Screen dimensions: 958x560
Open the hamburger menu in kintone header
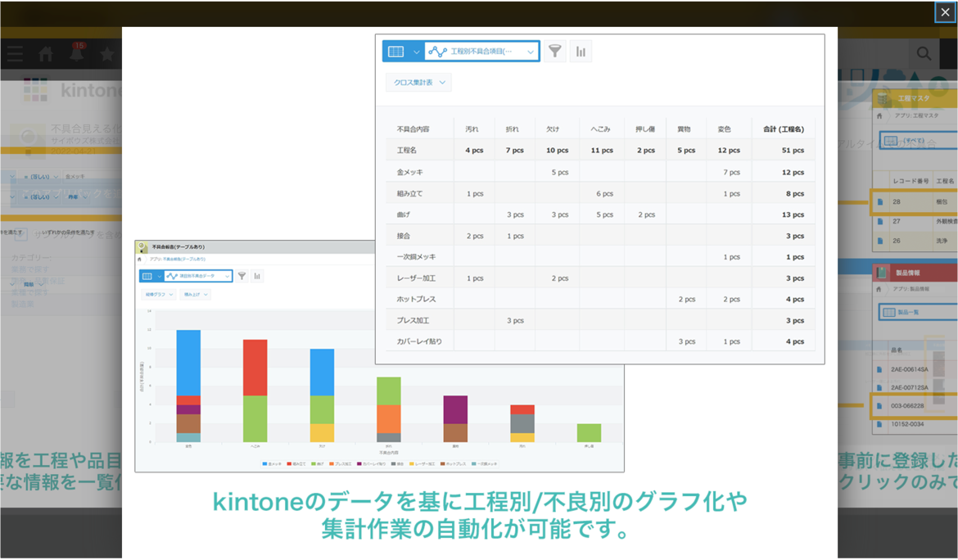[16, 54]
